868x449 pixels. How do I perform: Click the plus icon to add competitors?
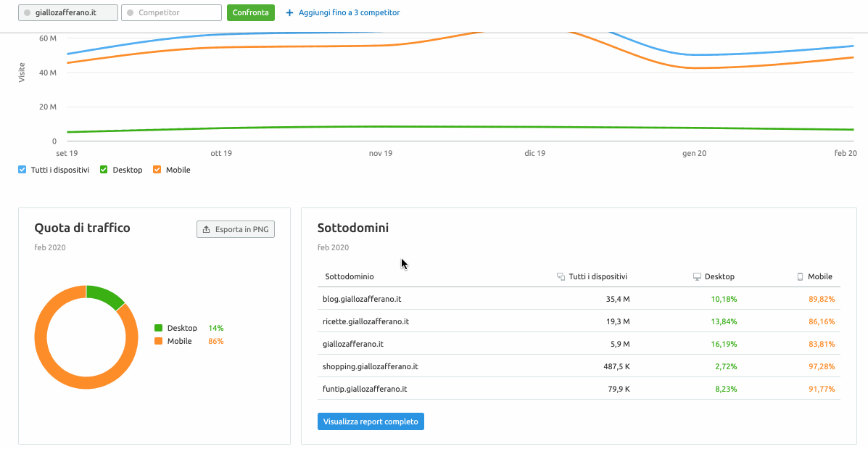pyautogui.click(x=290, y=13)
